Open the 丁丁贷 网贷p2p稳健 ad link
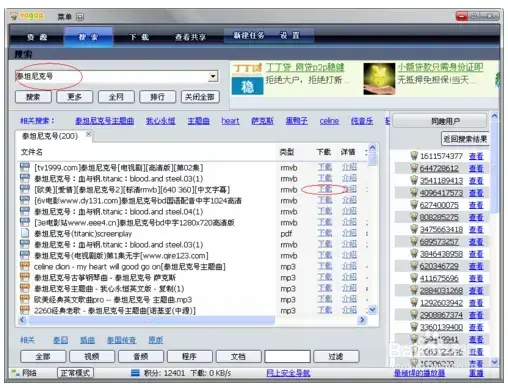 [x=305, y=68]
